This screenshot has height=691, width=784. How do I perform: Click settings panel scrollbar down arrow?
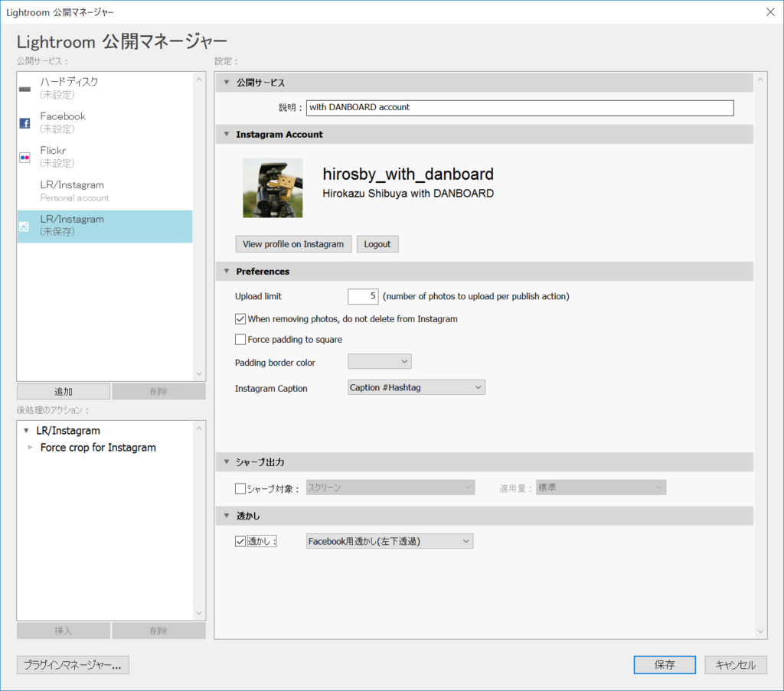[x=760, y=631]
